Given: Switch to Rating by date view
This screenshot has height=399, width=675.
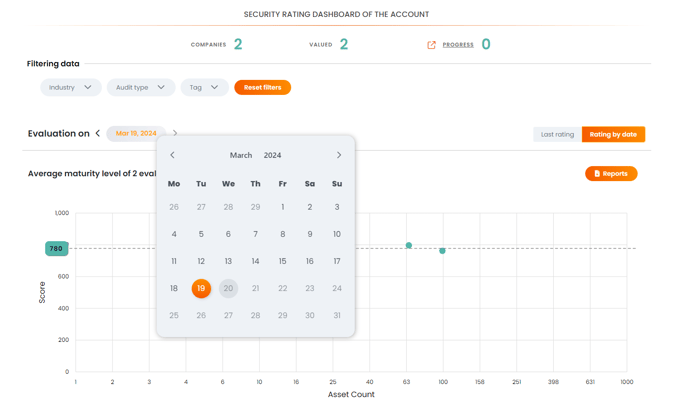Looking at the screenshot, I should (613, 134).
